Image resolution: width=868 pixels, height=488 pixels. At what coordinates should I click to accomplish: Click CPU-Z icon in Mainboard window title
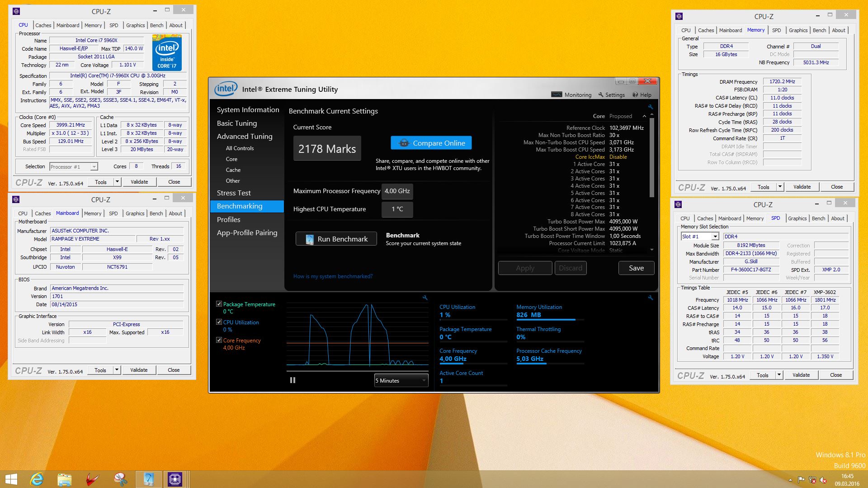(x=16, y=199)
